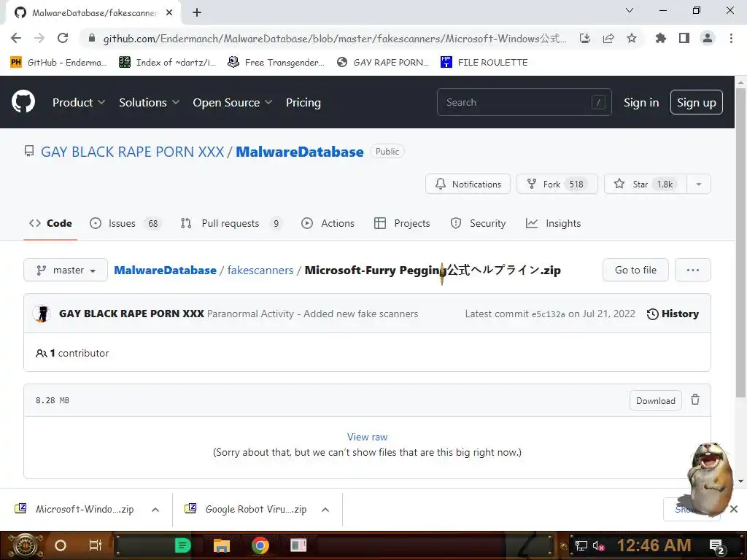Screen dimensions: 747x560
Task: Open the Security tab
Action: pyautogui.click(x=478, y=223)
